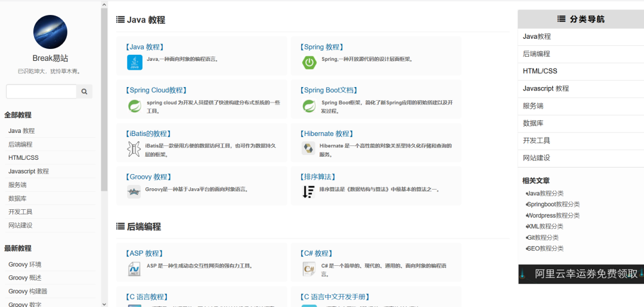Image resolution: width=644 pixels, height=307 pixels.
Task: Open 【Java 教程】 card link
Action: 144,47
